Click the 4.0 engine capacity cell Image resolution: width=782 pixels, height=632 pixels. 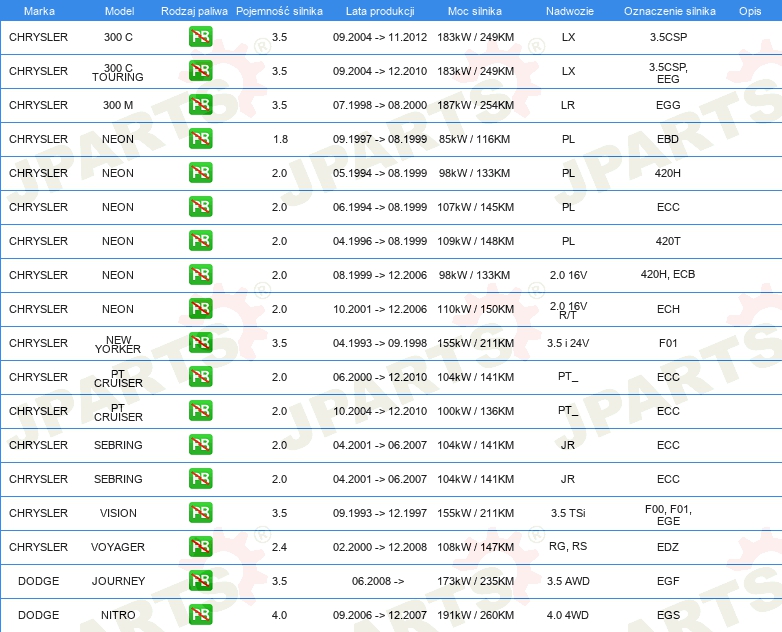[x=279, y=615]
